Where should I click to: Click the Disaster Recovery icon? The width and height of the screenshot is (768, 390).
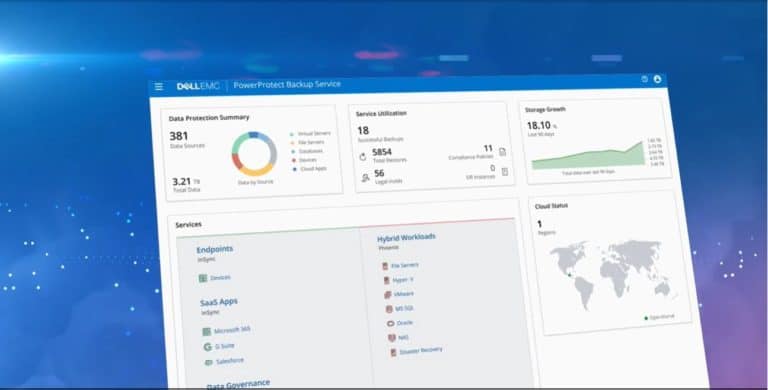coord(393,352)
